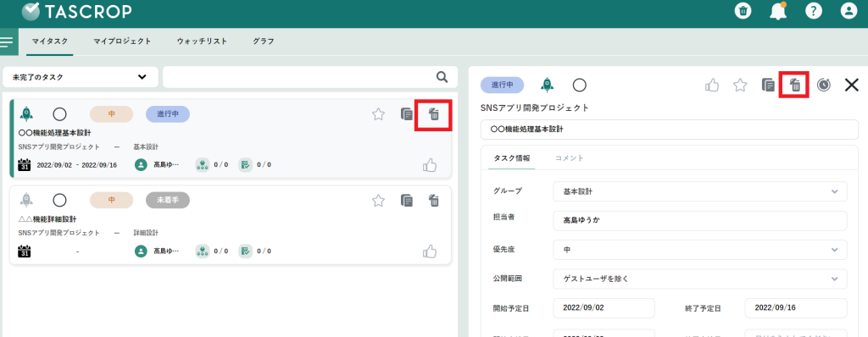The image size is (868, 337).
Task: Open the 未完了のタスク filter dropdown
Action: pos(81,77)
